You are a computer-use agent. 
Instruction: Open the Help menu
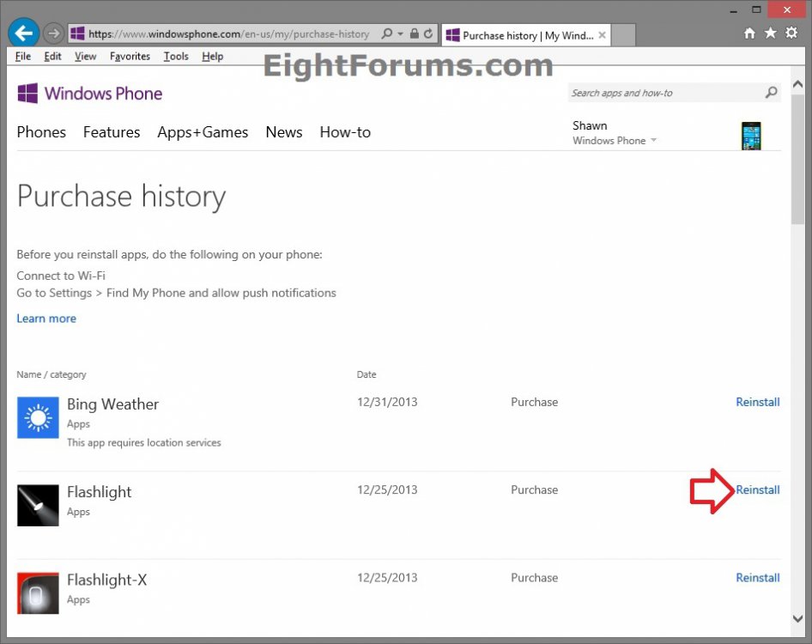pos(212,57)
